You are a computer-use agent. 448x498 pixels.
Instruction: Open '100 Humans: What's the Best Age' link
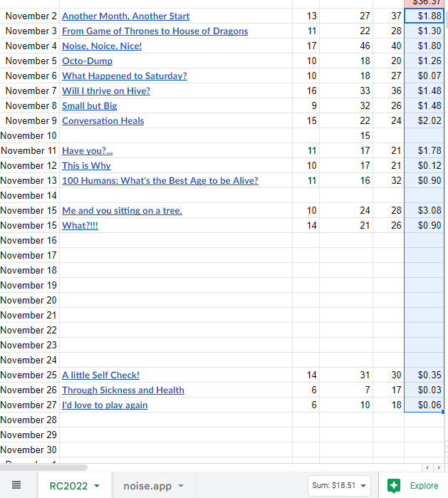(160, 180)
